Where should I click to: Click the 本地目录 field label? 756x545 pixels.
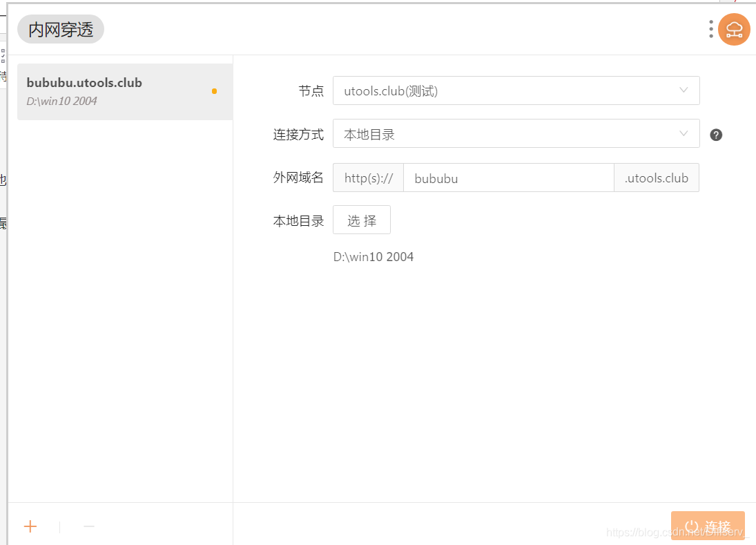[298, 221]
